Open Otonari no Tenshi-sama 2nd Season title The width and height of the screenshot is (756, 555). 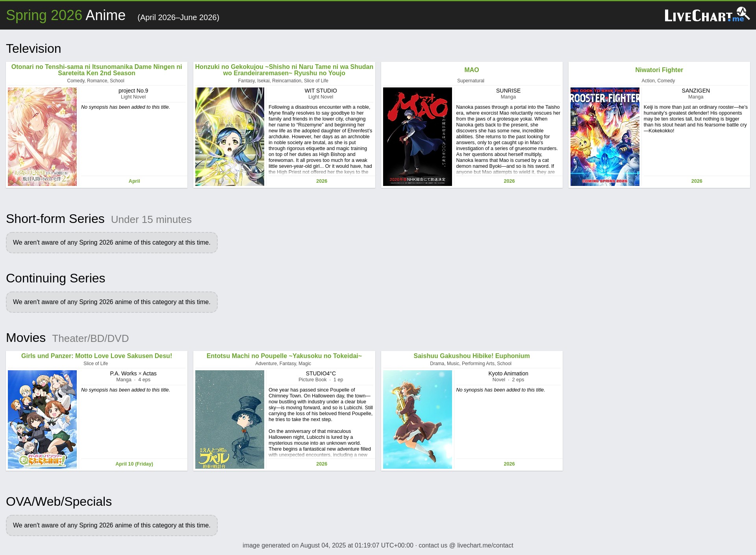(96, 70)
